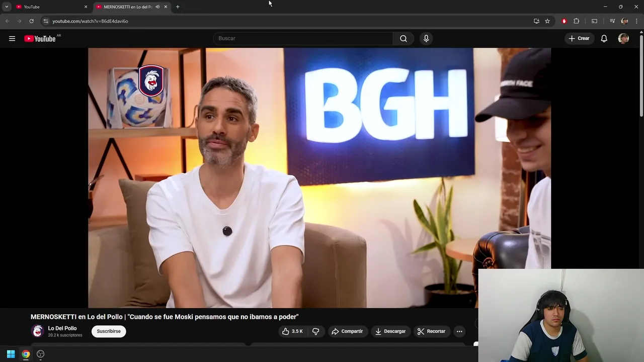Clip the video with Recortar
Viewport: 644px width, 362px height.
coord(432,331)
